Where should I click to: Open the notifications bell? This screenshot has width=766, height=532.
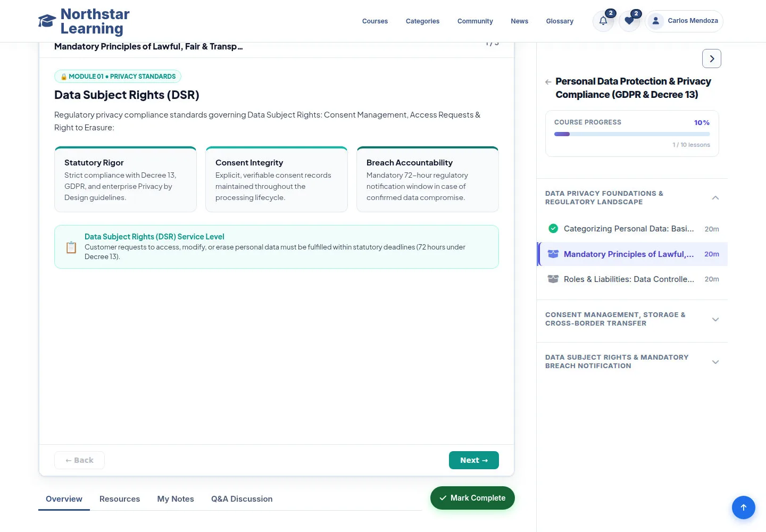(x=603, y=21)
